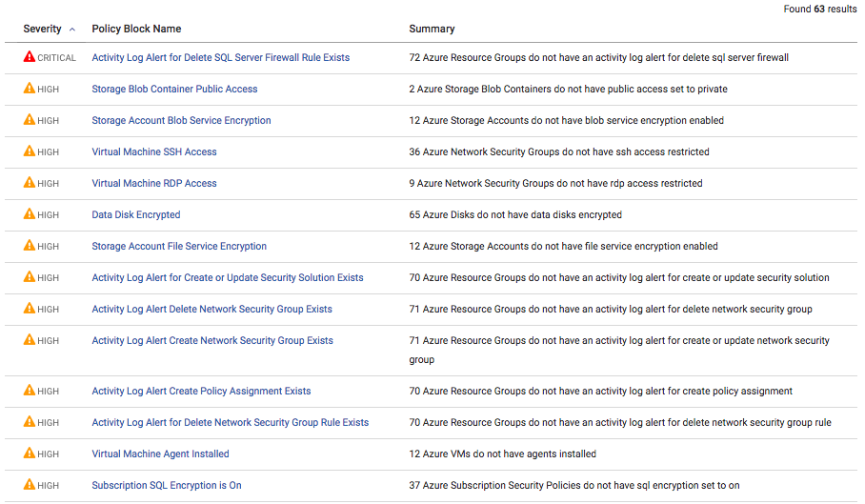Screen dimensions: 865x504
Task: Open the Subscription SQL Encryption is On link
Action: (x=167, y=485)
